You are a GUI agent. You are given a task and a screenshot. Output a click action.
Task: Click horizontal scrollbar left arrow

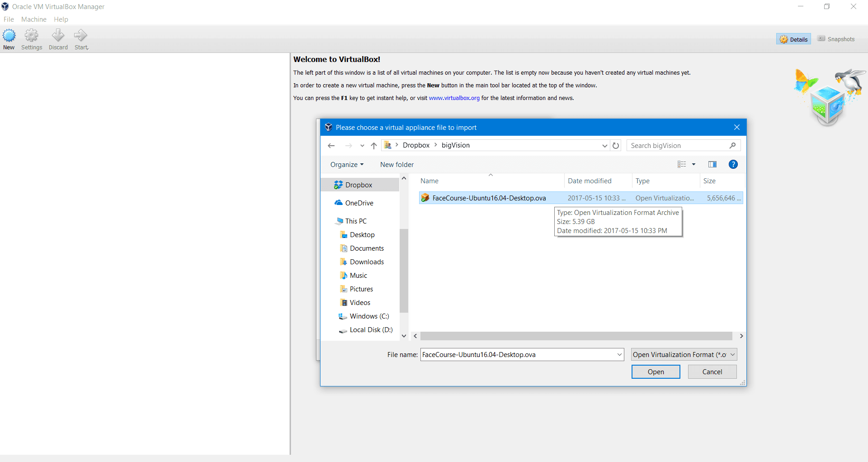(415, 336)
